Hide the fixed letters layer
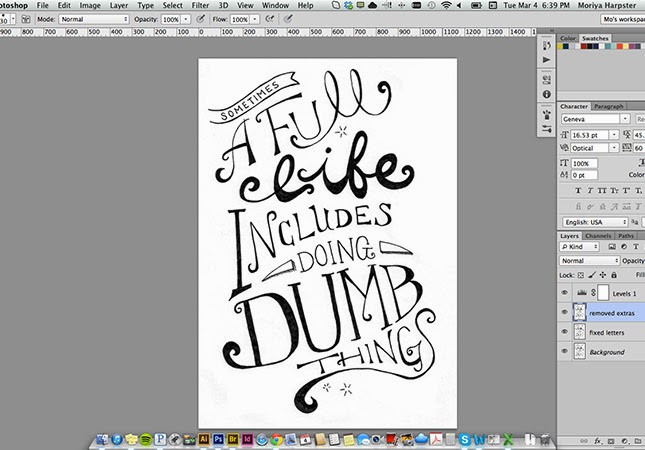 (x=564, y=332)
